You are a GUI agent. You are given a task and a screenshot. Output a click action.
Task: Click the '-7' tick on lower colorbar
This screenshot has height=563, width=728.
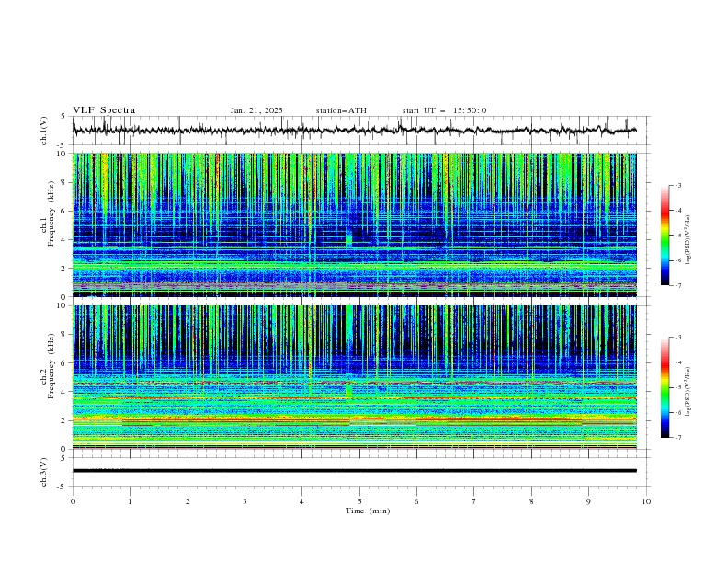(677, 438)
